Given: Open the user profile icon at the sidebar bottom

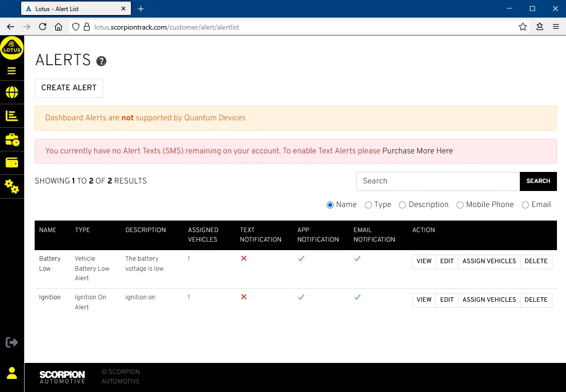Looking at the screenshot, I should click(x=12, y=373).
